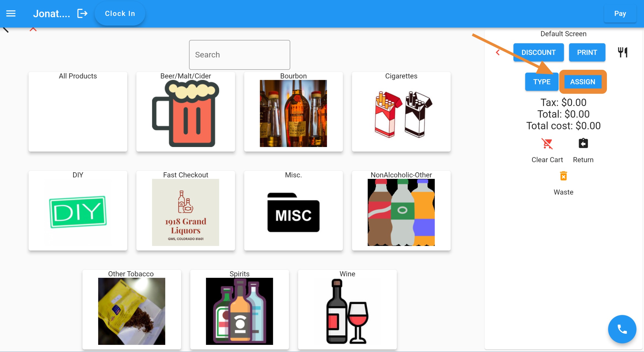This screenshot has height=352, width=644.
Task: Click the red up chevron below header
Action: [x=33, y=29]
